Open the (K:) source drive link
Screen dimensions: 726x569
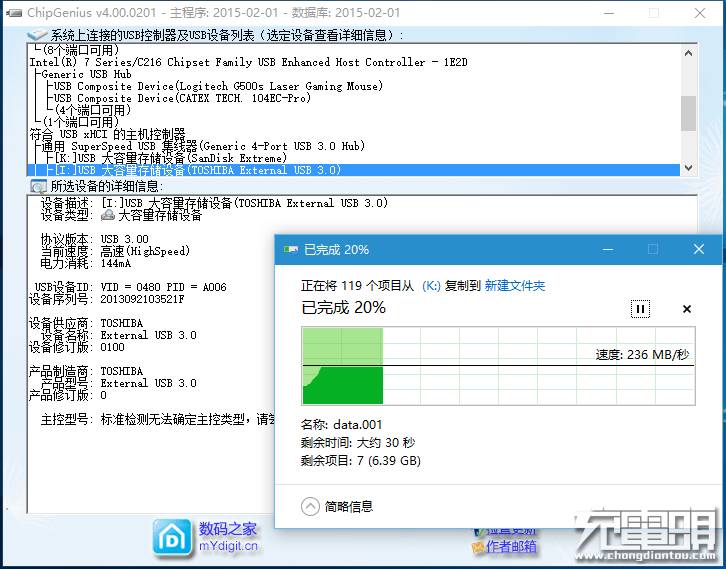(x=431, y=286)
